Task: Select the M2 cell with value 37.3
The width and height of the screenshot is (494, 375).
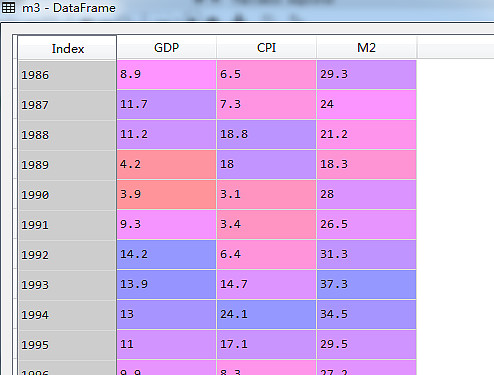Action: click(x=366, y=285)
